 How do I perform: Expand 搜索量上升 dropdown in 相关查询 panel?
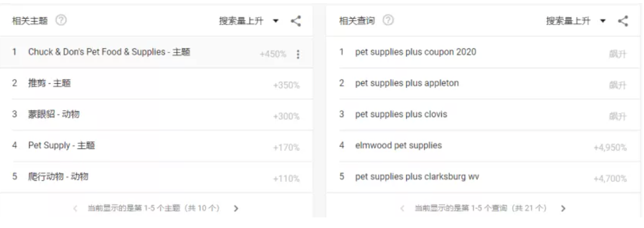576,21
